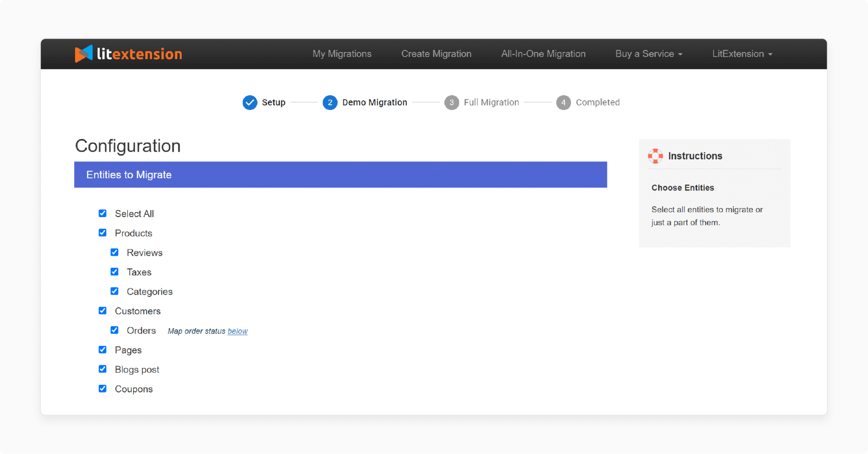Image resolution: width=868 pixels, height=454 pixels.
Task: Click the LitExtension logo
Action: (128, 54)
